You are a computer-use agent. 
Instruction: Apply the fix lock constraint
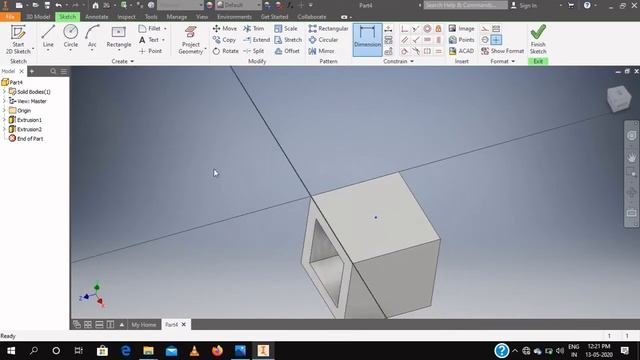(438, 29)
